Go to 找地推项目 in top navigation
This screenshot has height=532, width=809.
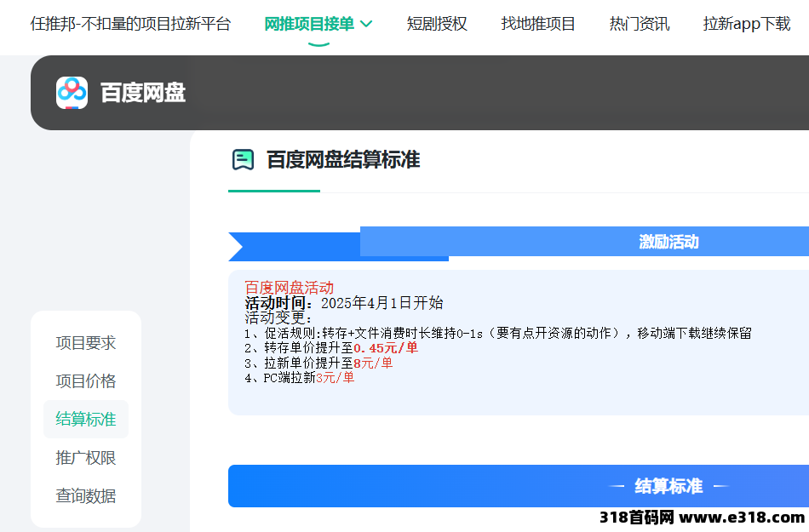click(x=538, y=24)
